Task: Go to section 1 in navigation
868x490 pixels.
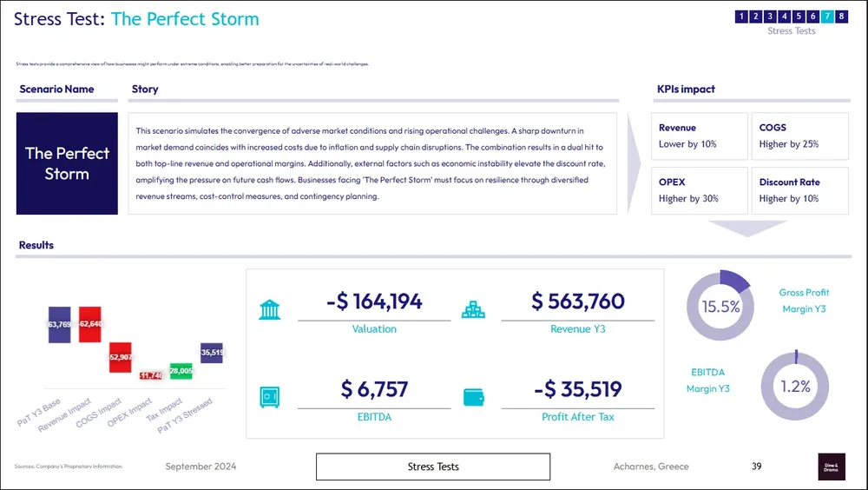Action: click(742, 16)
